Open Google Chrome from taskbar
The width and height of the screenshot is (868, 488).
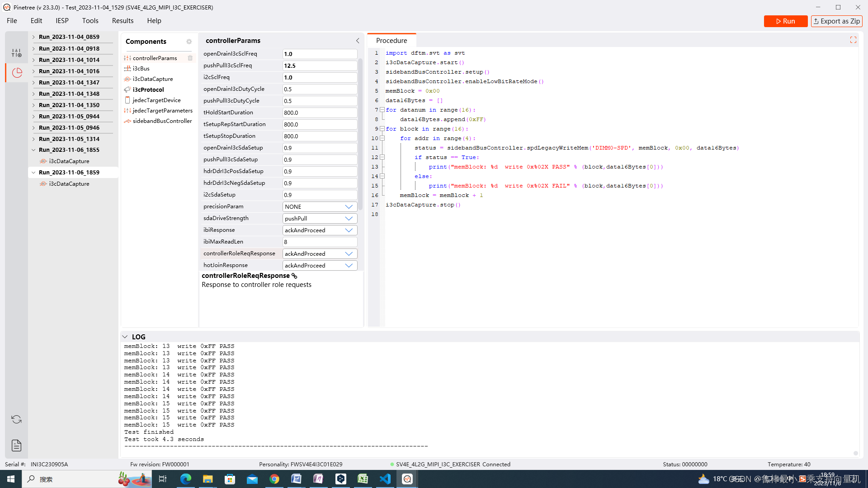[x=274, y=479]
